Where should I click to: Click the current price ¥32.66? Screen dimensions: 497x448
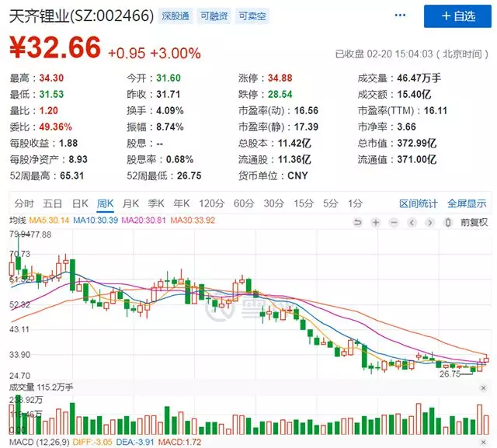pyautogui.click(x=55, y=47)
